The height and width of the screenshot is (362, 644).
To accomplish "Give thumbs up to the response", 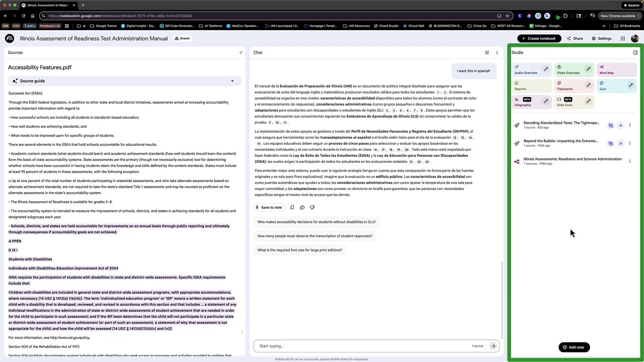I will coord(302,207).
